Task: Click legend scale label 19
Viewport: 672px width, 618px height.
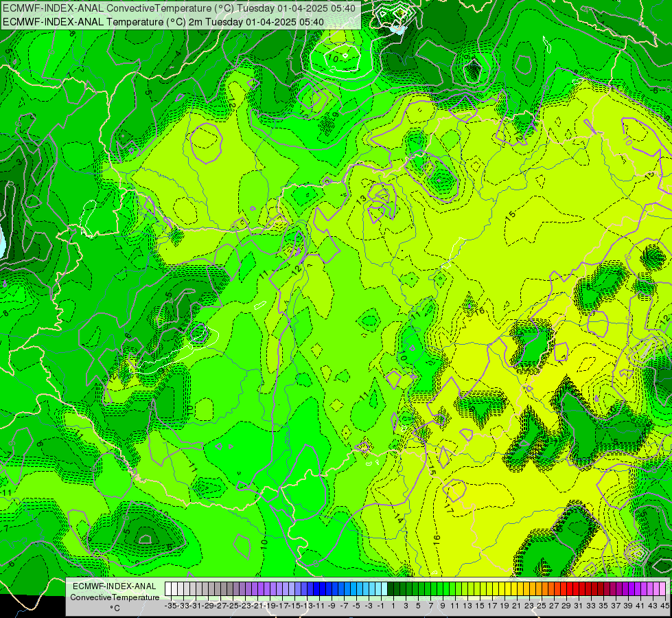Action: [x=505, y=606]
